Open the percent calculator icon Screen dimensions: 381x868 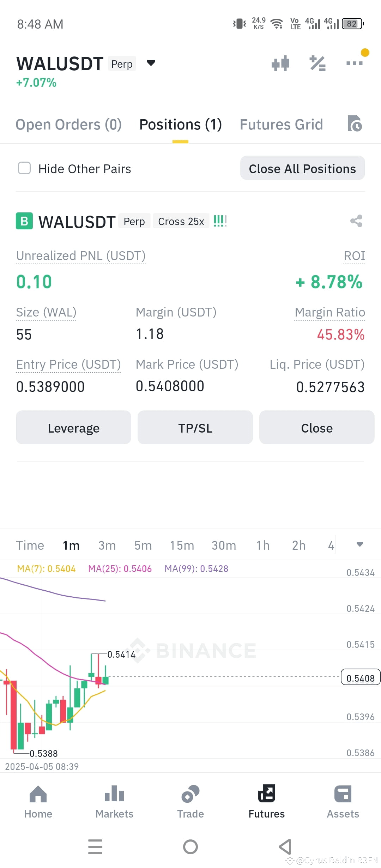click(x=317, y=64)
